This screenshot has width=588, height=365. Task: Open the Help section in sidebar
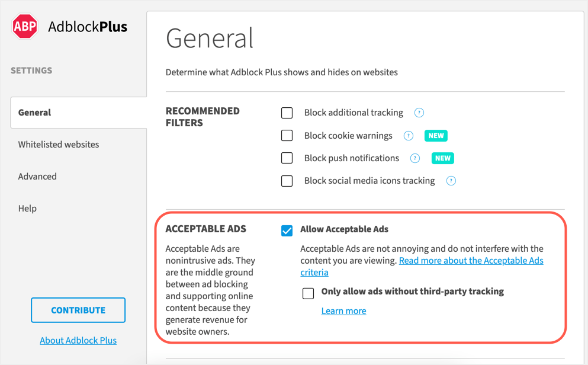(x=27, y=209)
